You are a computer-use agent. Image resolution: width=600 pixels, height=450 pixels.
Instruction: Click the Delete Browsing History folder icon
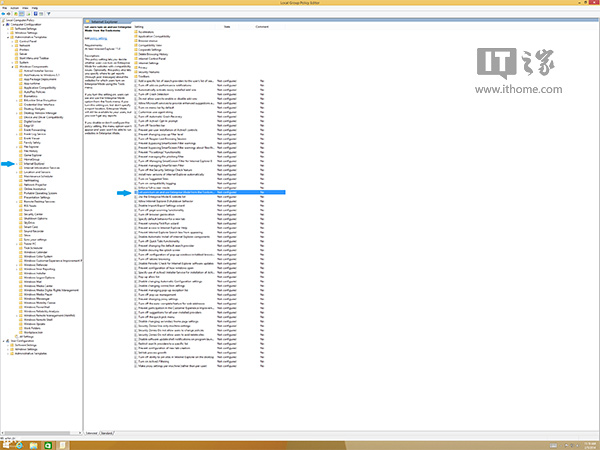(x=136, y=54)
